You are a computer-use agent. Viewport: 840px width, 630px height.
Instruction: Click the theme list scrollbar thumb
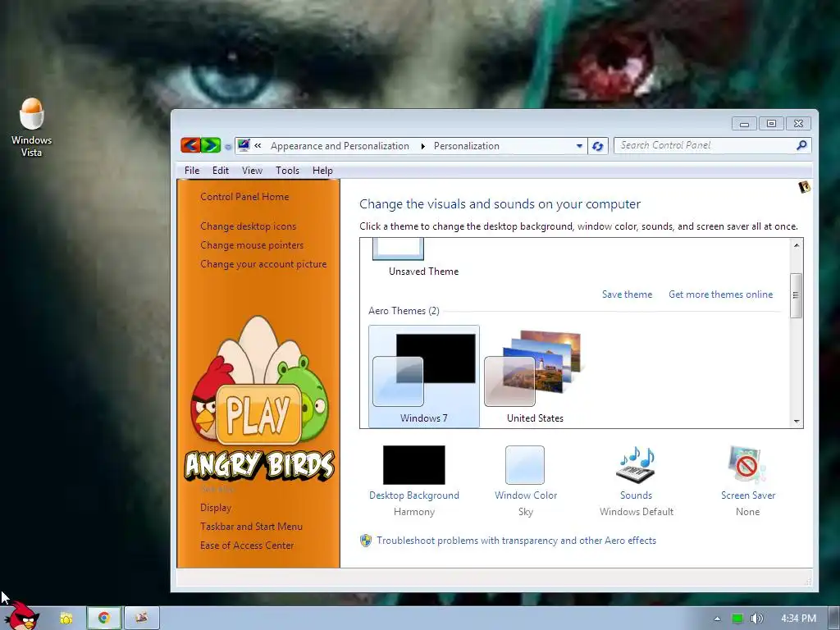tap(796, 295)
